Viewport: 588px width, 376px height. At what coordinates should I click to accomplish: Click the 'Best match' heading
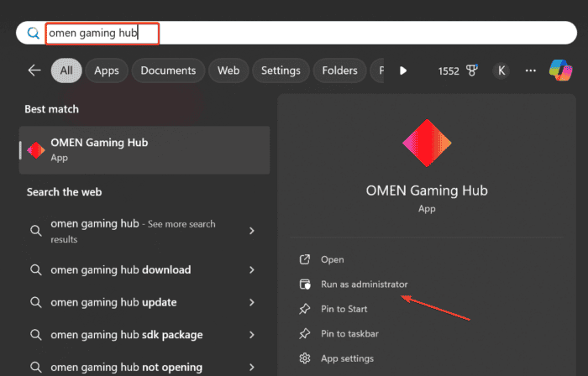coord(52,109)
